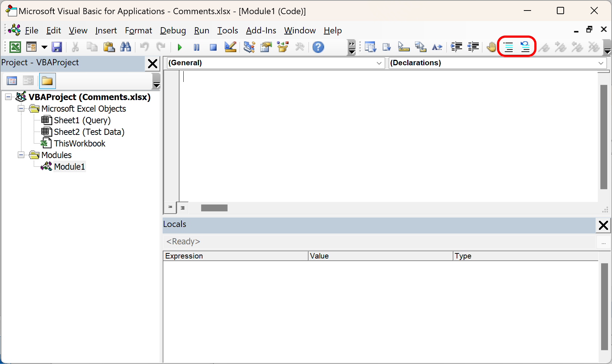The height and width of the screenshot is (364, 612).
Task: Save the Comments.xlsx workbook
Action: click(x=57, y=47)
